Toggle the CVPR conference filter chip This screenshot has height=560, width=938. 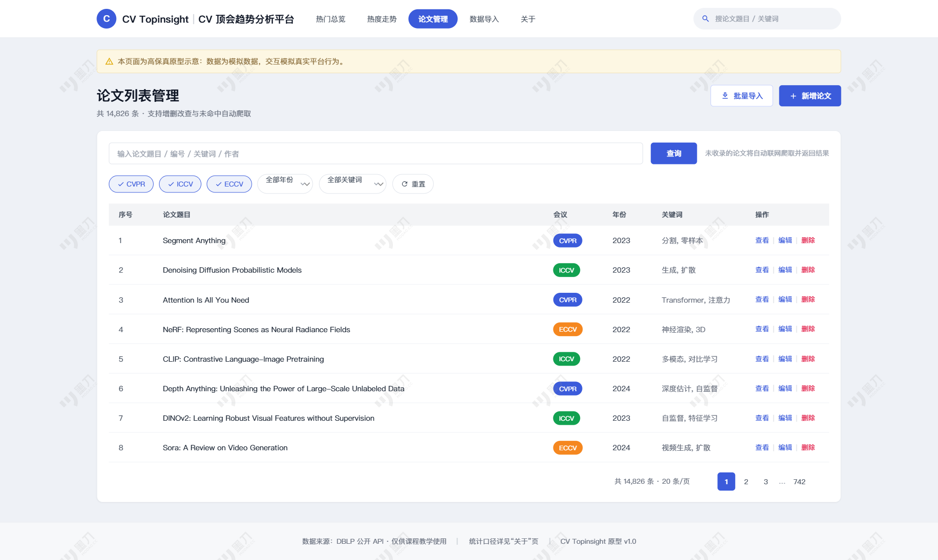[x=131, y=184]
